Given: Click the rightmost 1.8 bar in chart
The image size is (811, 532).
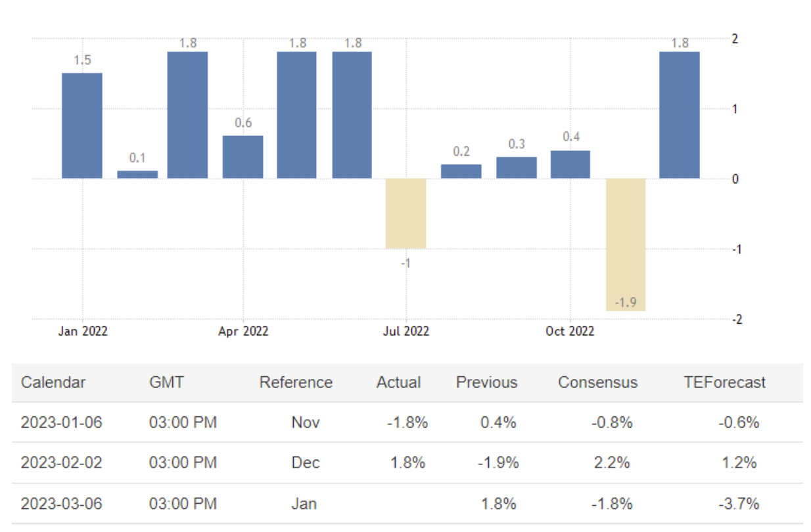Looking at the screenshot, I should pyautogui.click(x=680, y=115).
